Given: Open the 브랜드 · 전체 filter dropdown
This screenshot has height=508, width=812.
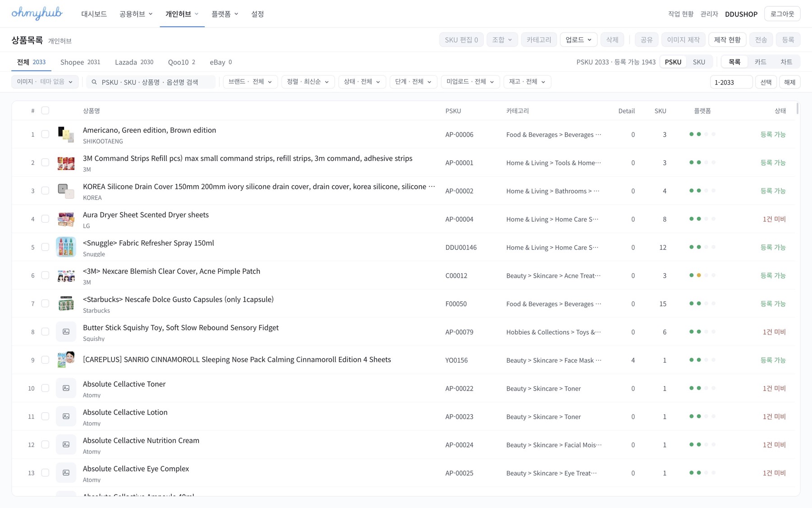Looking at the screenshot, I should click(250, 82).
